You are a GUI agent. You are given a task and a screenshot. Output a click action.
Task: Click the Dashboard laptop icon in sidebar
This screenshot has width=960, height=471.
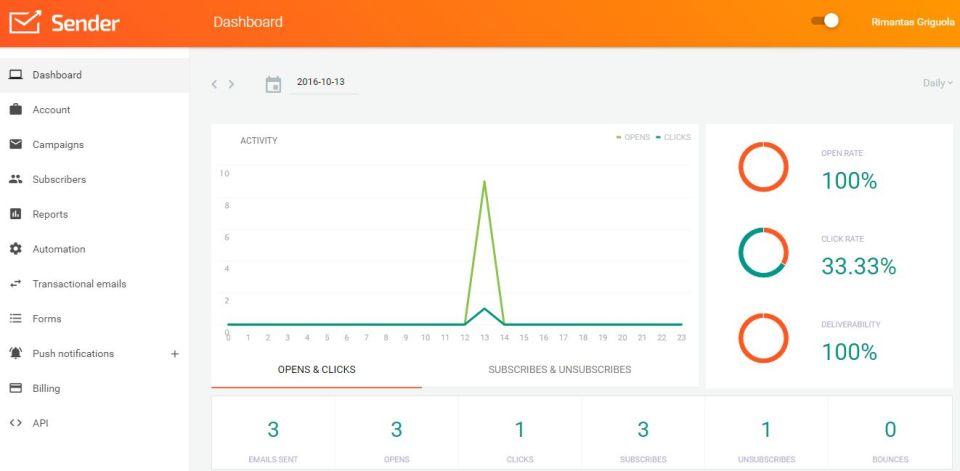tap(16, 75)
